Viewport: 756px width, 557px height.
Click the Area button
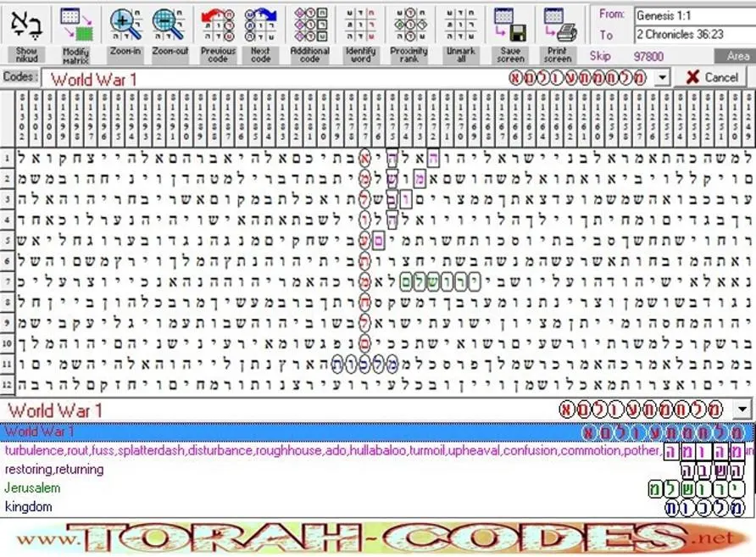735,57
